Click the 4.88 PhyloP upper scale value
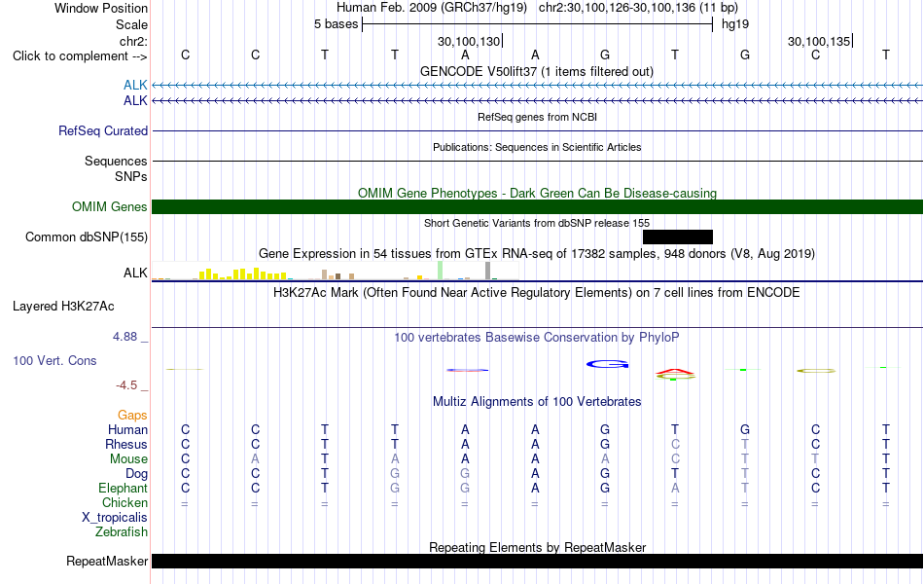The width and height of the screenshot is (924, 584). tap(124, 336)
